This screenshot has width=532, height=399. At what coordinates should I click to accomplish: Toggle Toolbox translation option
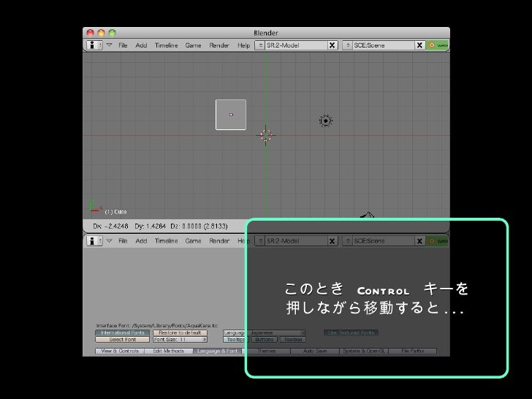(x=293, y=339)
